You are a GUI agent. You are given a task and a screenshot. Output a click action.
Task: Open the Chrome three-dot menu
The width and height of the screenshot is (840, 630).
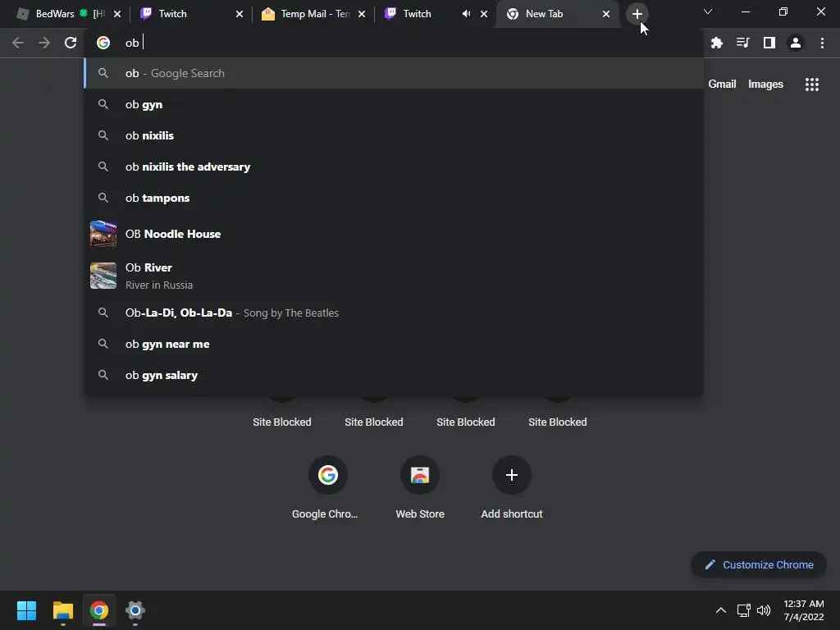pos(822,43)
